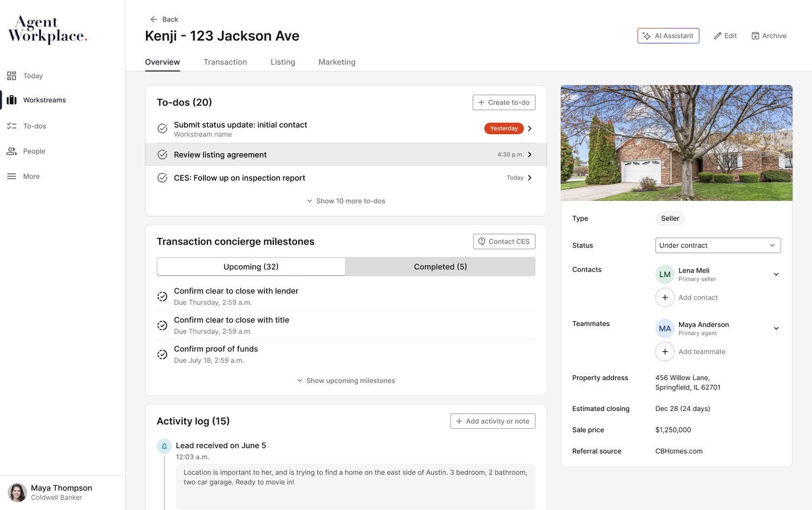Open the People icon in sidebar

point(11,151)
